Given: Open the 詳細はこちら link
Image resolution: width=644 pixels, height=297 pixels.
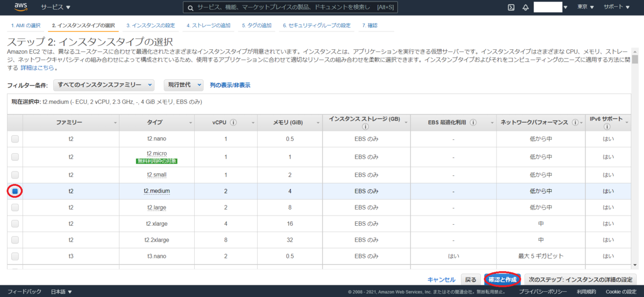Looking at the screenshot, I should [x=37, y=68].
